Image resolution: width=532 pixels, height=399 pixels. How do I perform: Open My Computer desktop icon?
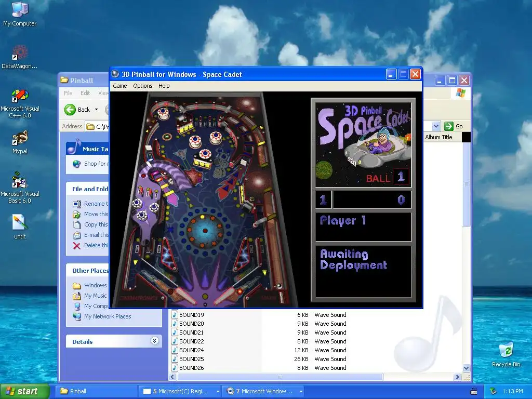20,14
